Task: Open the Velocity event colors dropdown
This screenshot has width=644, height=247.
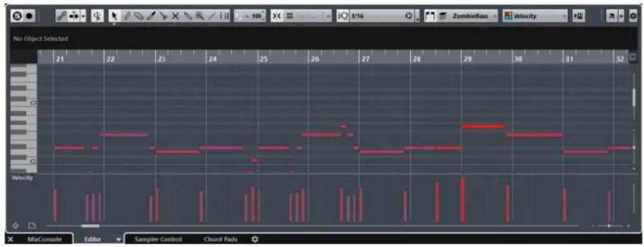Action: 535,16
